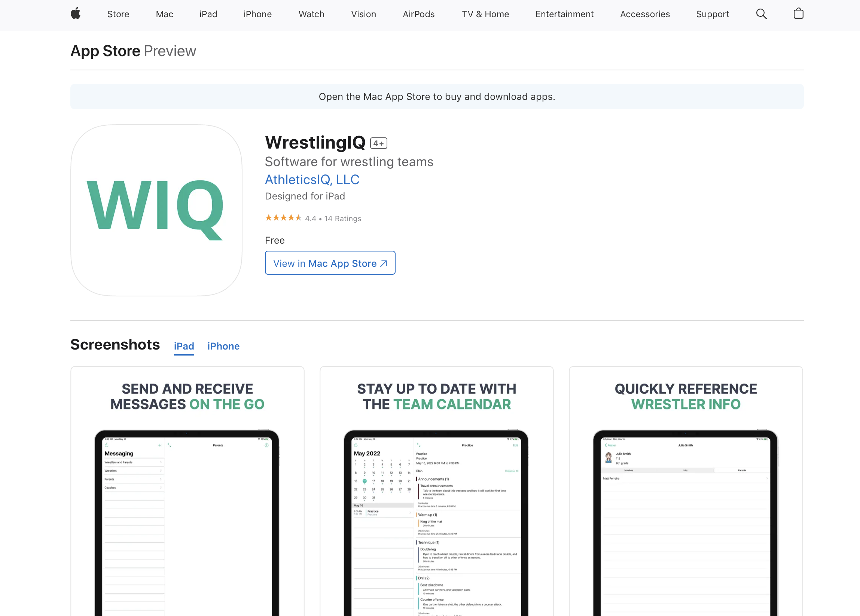860x616 pixels.
Task: Click the 'Free' price label
Action: pyautogui.click(x=275, y=240)
